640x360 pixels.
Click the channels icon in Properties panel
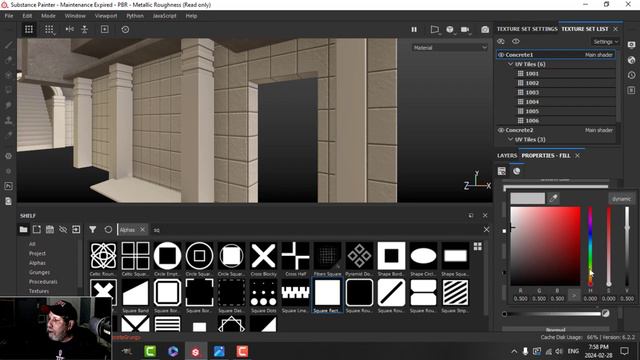[502, 171]
